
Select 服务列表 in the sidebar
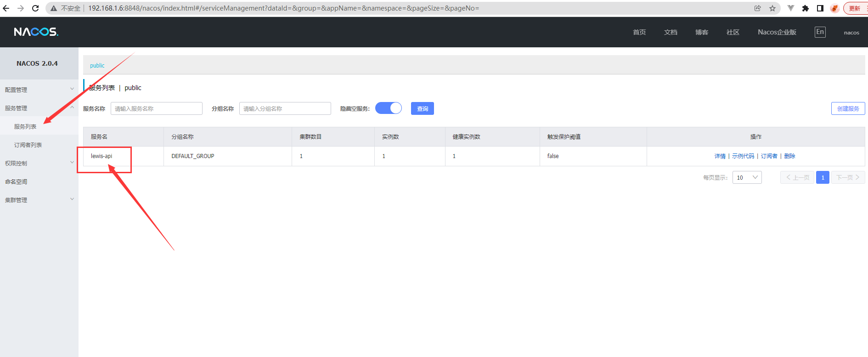pos(39,126)
